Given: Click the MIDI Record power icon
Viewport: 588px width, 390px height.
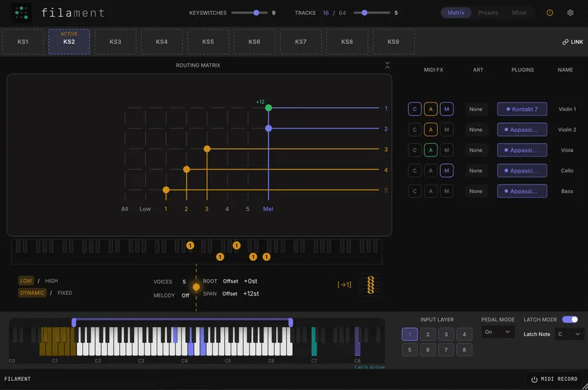Looking at the screenshot, I should (534, 379).
